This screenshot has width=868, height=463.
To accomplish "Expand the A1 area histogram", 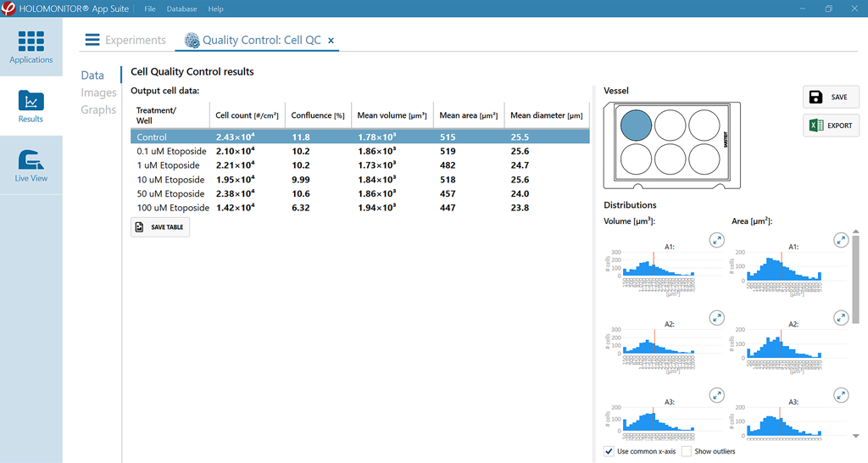I will point(841,240).
